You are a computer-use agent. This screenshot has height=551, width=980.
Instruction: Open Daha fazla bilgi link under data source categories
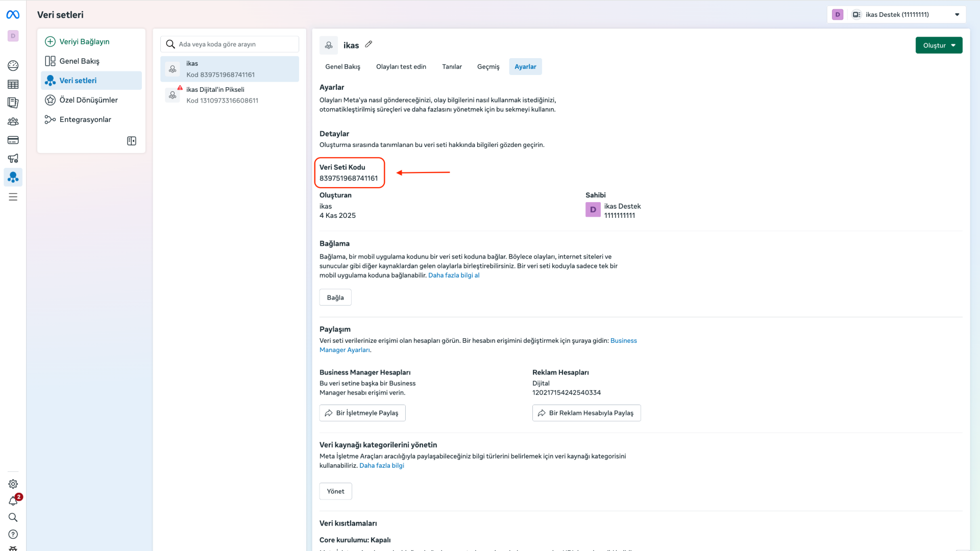pyautogui.click(x=382, y=466)
